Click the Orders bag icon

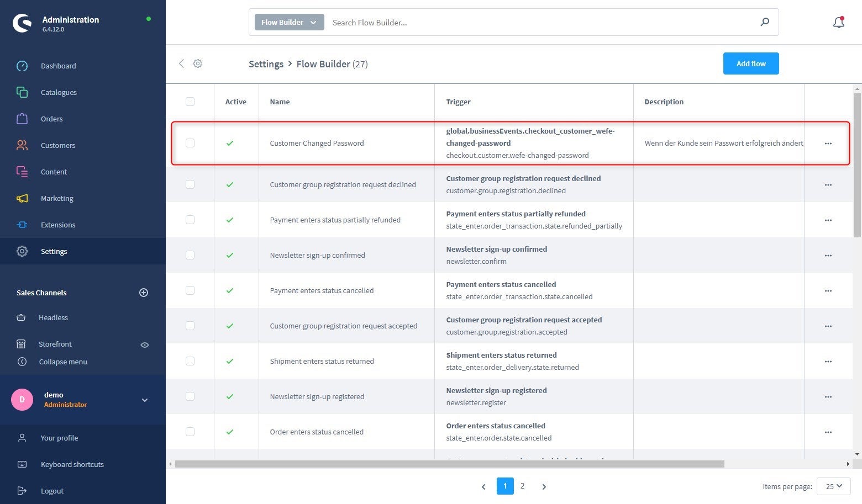coord(22,119)
